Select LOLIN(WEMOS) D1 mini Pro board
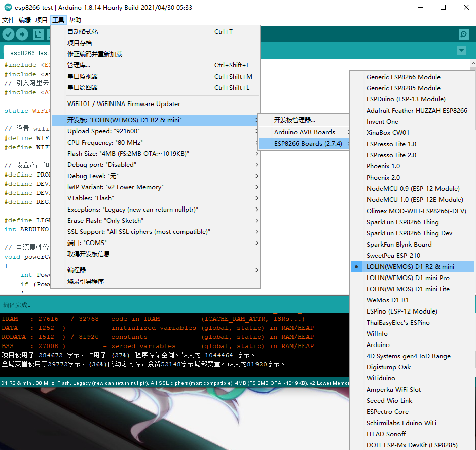The image size is (476, 450). point(412,278)
